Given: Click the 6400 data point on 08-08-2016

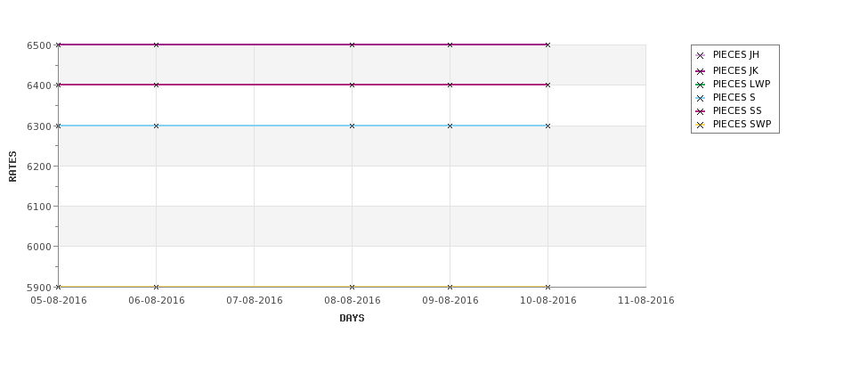Looking at the screenshot, I should pos(352,85).
